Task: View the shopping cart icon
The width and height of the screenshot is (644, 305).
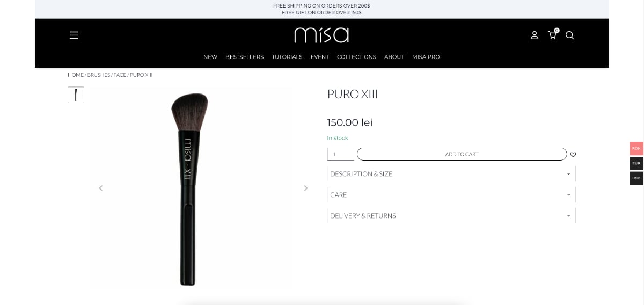Action: click(552, 35)
